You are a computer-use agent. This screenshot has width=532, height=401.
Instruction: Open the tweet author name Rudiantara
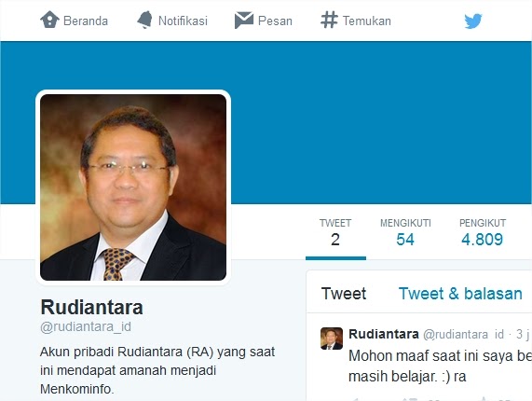[384, 334]
